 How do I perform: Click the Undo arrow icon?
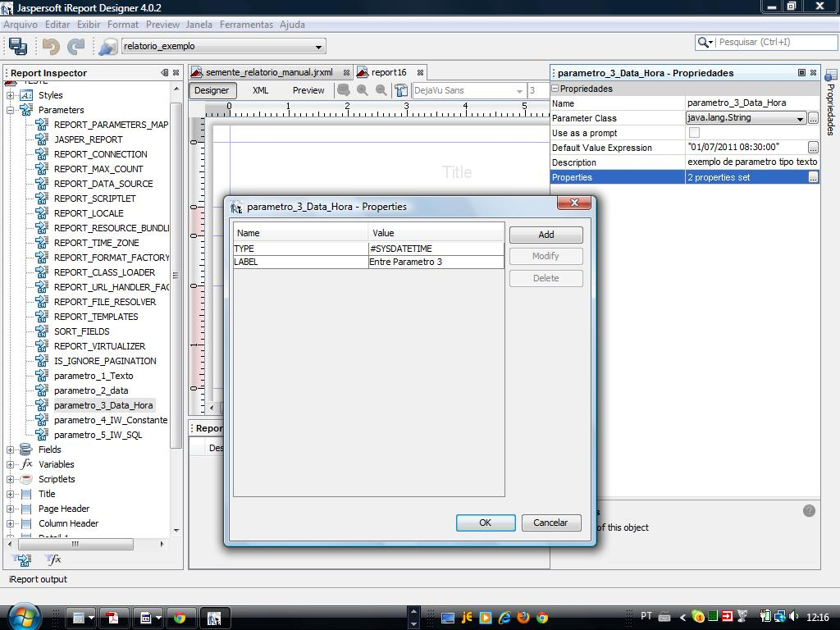pyautogui.click(x=51, y=47)
